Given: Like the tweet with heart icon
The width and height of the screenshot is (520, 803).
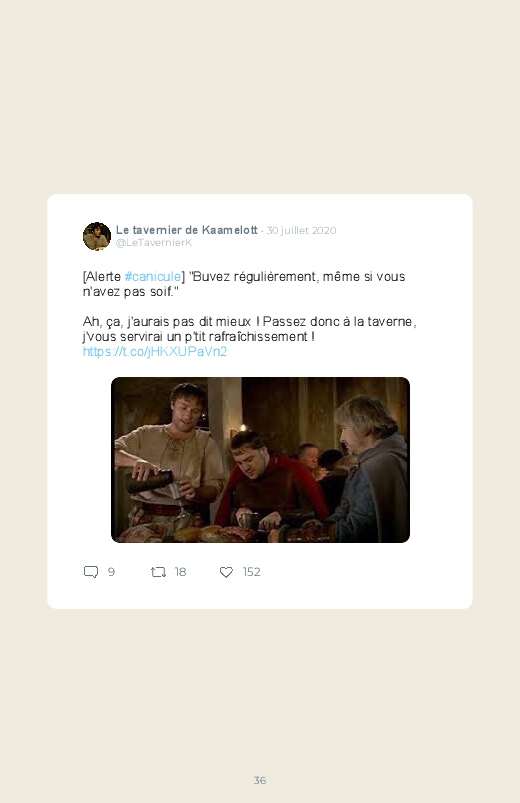Looking at the screenshot, I should coord(226,572).
